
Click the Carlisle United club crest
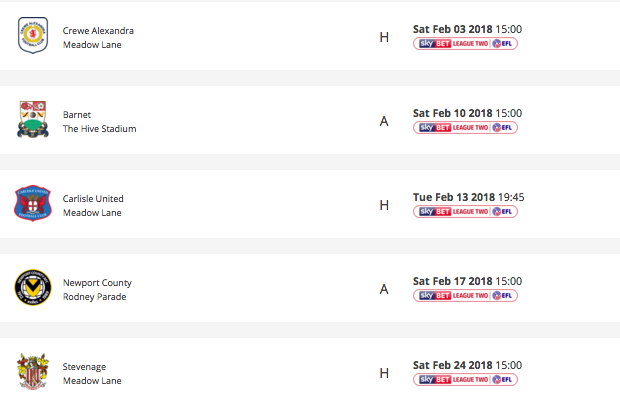(x=33, y=204)
